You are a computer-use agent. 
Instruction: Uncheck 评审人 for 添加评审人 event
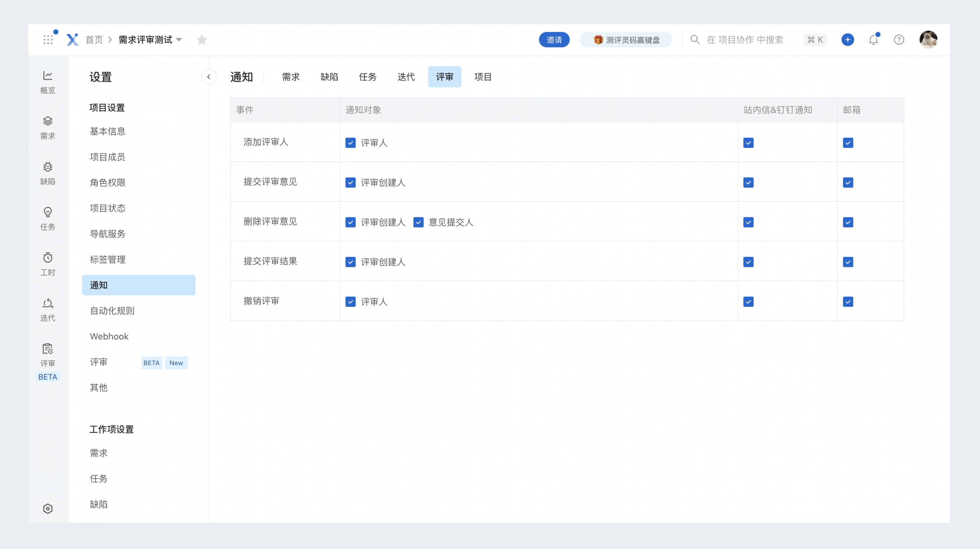tap(350, 143)
